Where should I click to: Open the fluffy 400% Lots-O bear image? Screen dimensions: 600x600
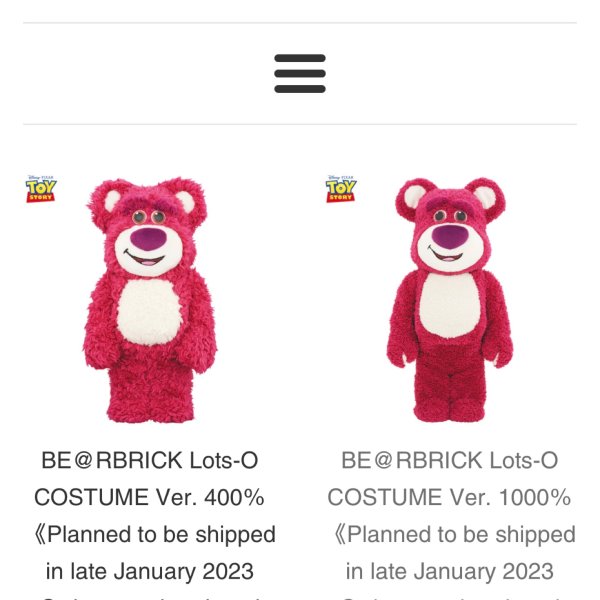tap(150, 300)
